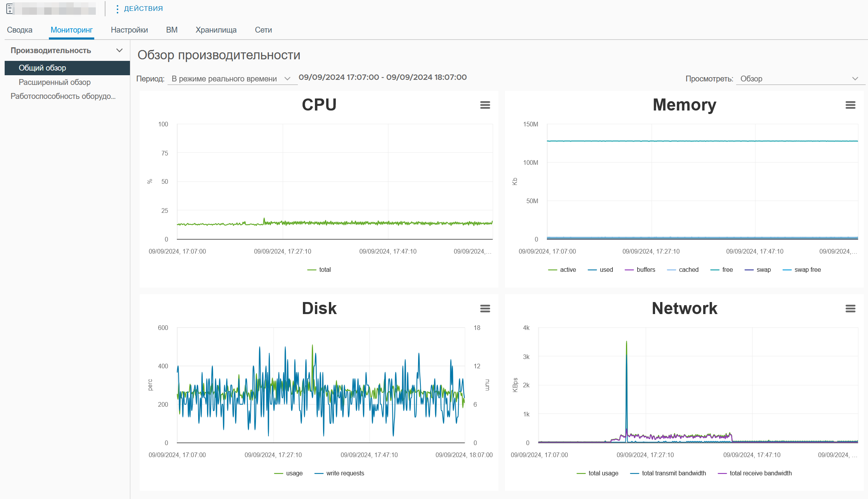
Task: Toggle Memory free series in legend
Action: (x=722, y=269)
